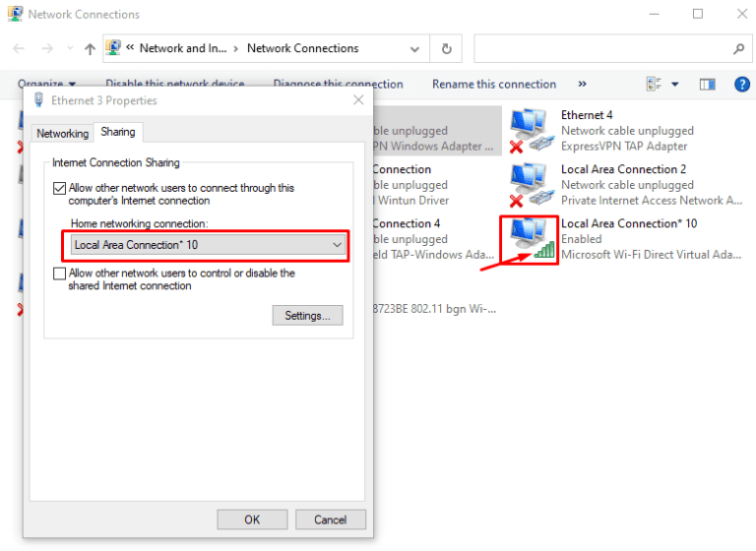Click the 'Local Area Connection 2' name
This screenshot has width=756, height=551.
(x=623, y=169)
